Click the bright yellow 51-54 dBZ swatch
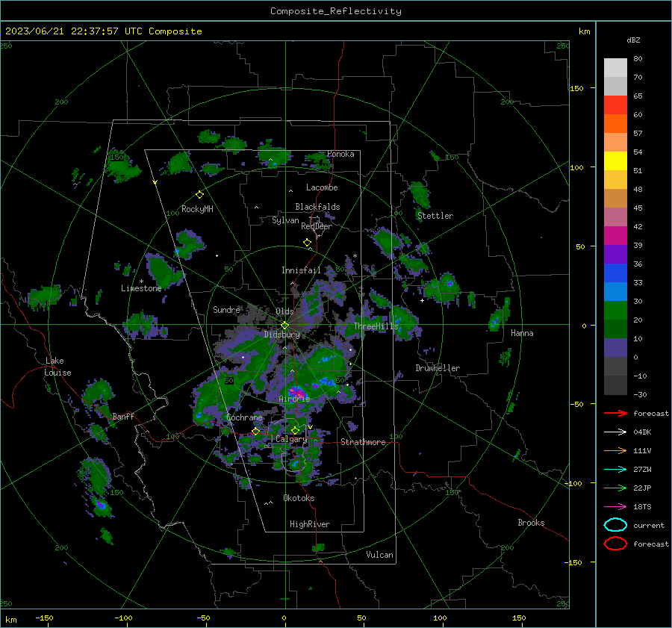Image resolution: width=672 pixels, height=628 pixels. (615, 161)
